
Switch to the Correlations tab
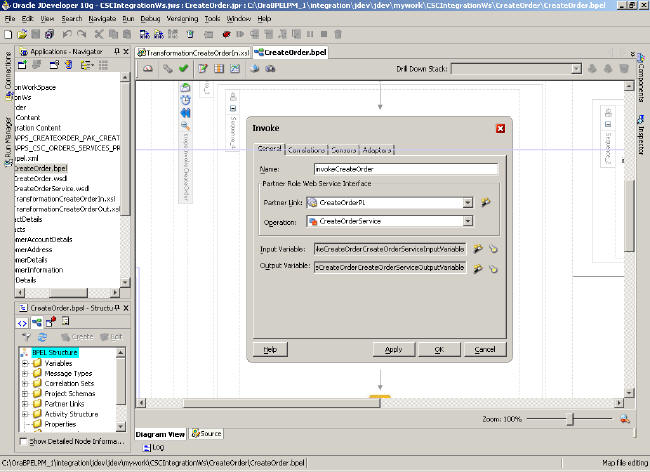click(x=306, y=150)
